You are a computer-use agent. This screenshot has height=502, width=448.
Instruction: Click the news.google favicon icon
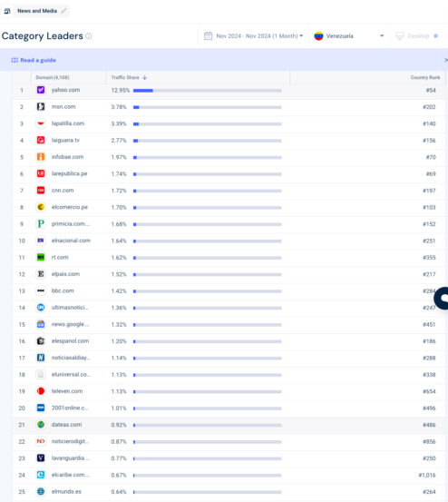[x=41, y=324]
